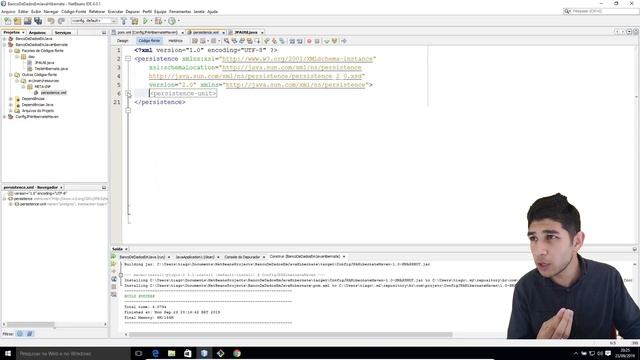Viewport: 640px width, 360px height.
Task: Click the persistence_2_0.xsd URL on line 4
Action: 256,76
